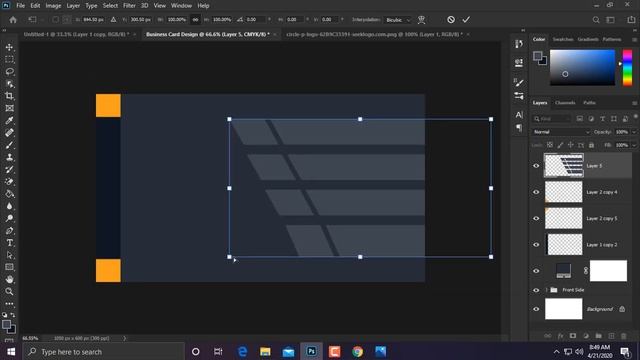Expand the Front Side group
The width and height of the screenshot is (640, 360).
547,290
